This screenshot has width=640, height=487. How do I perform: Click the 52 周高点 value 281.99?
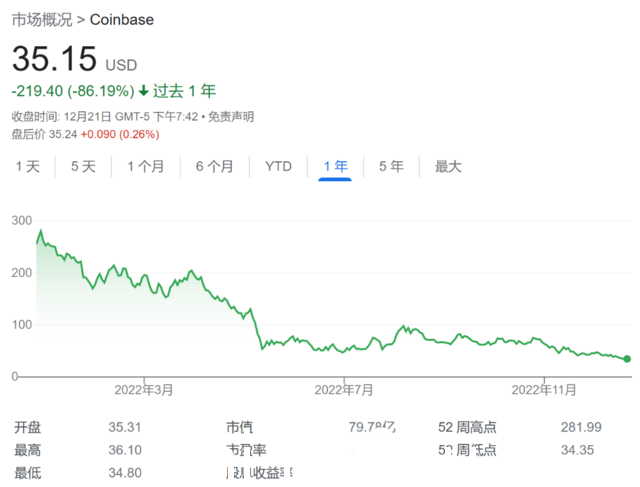(581, 427)
